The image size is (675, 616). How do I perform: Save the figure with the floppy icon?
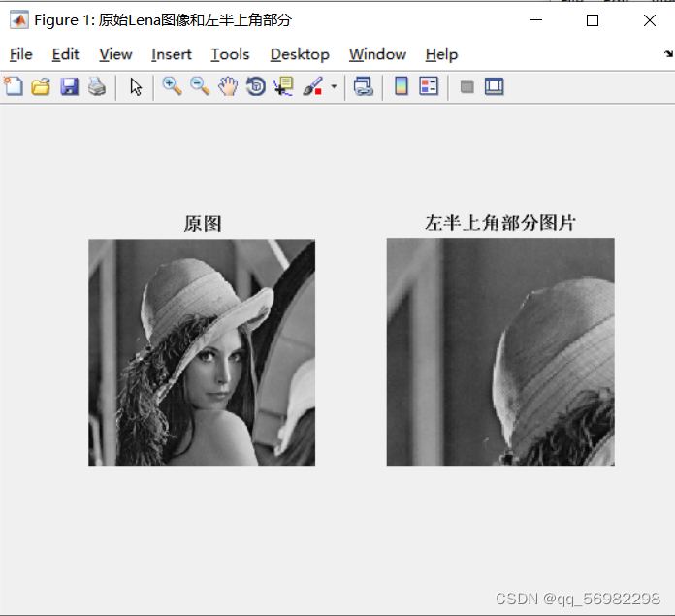tap(69, 86)
